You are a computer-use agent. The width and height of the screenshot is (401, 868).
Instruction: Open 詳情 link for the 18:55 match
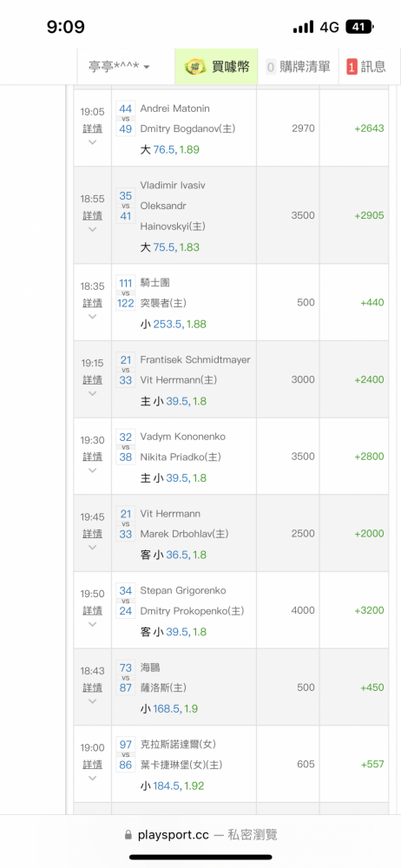pyautogui.click(x=93, y=214)
